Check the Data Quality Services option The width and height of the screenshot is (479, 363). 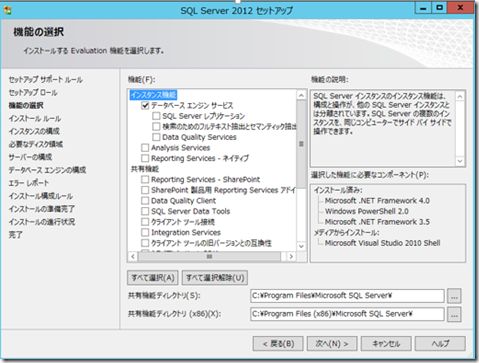click(156, 137)
